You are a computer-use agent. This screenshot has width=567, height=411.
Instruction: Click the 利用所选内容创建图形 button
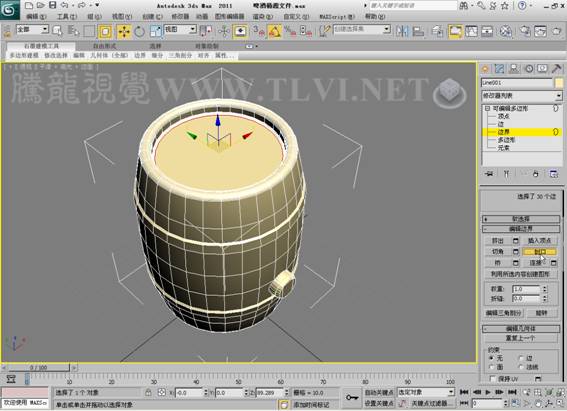520,274
